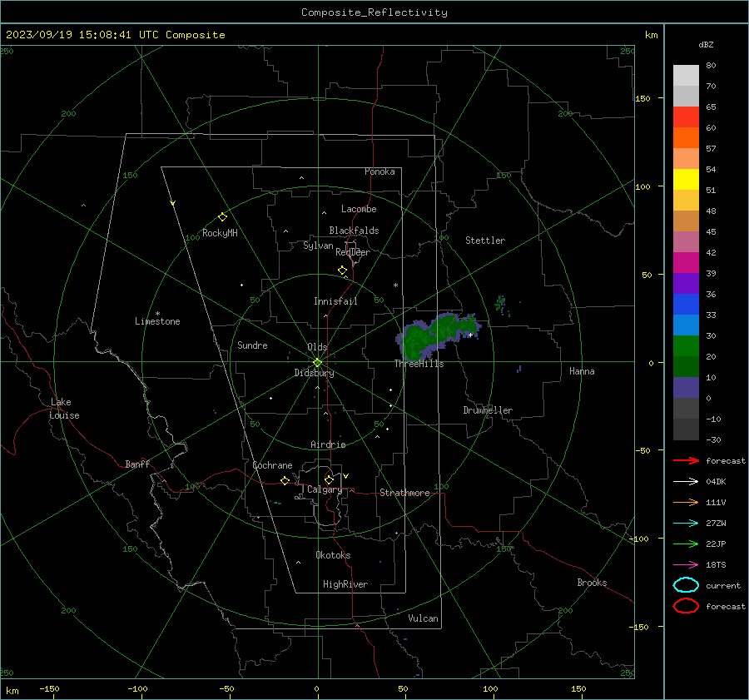749x700 pixels.
Task: Click the Blackfalds town label
Action: [354, 231]
